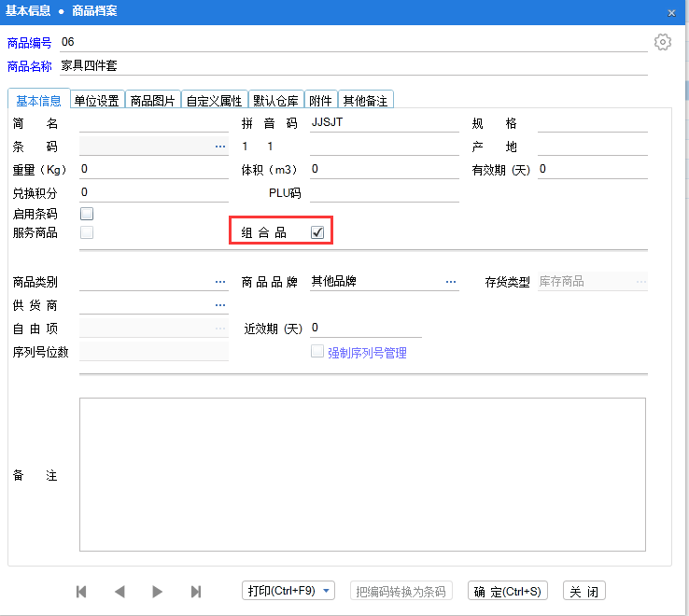Click the 商品名称 blue label

[x=30, y=66]
